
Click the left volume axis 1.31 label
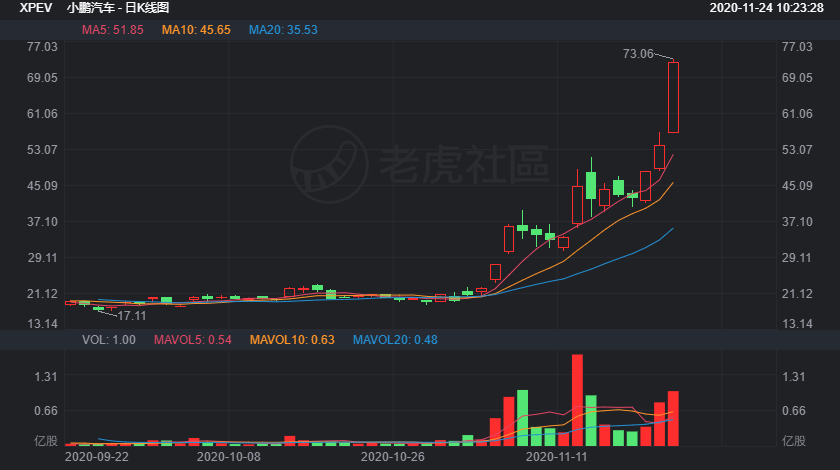pos(46,377)
